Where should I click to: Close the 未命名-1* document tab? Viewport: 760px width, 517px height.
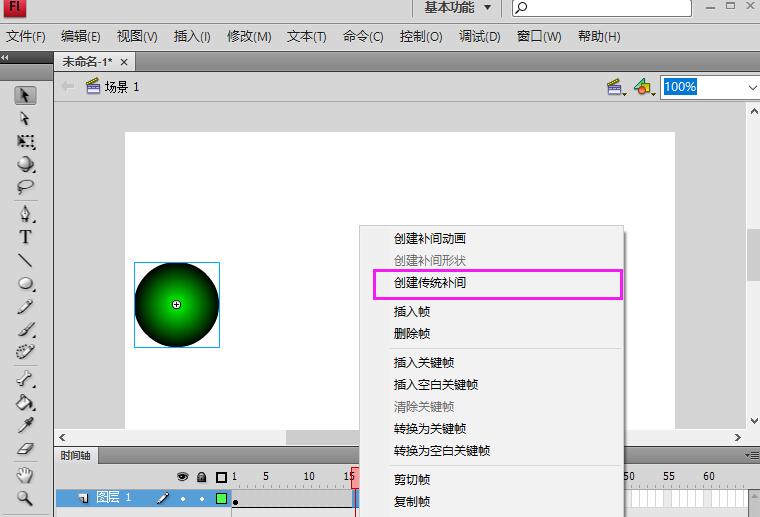click(x=124, y=62)
